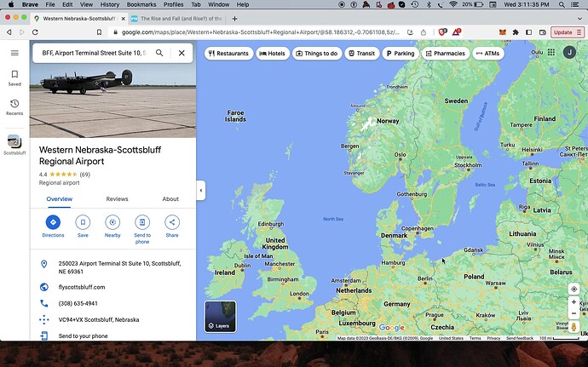Select the ATMs chip
This screenshot has width=588, height=367.
(488, 54)
